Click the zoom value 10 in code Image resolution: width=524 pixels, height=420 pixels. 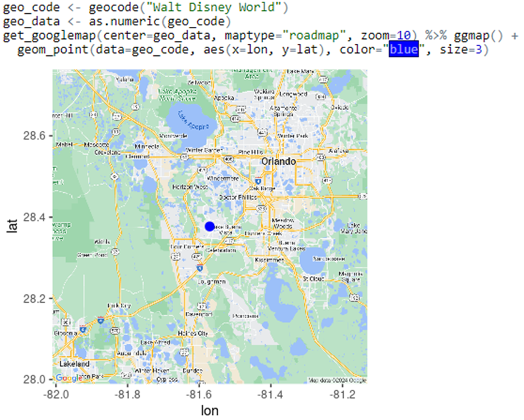(403, 35)
